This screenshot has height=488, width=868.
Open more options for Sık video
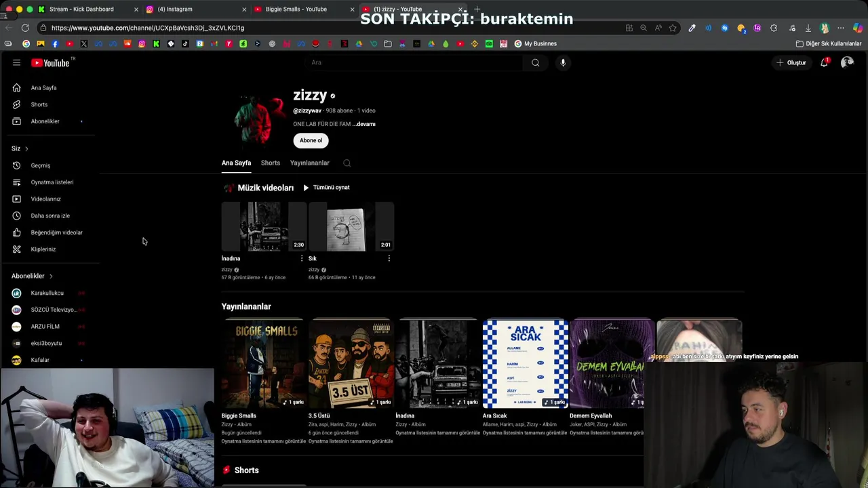389,258
